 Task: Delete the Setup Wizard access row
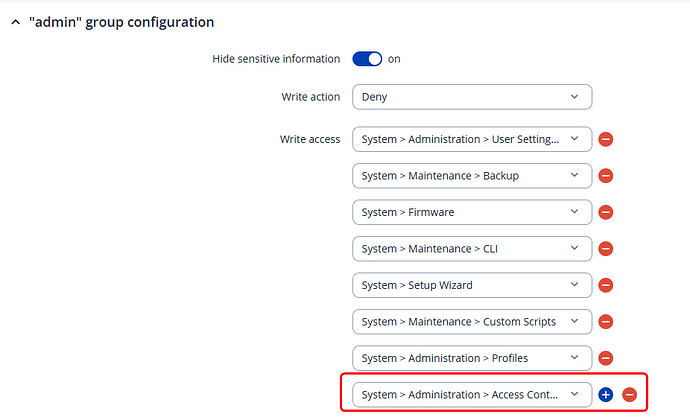pyautogui.click(x=606, y=285)
